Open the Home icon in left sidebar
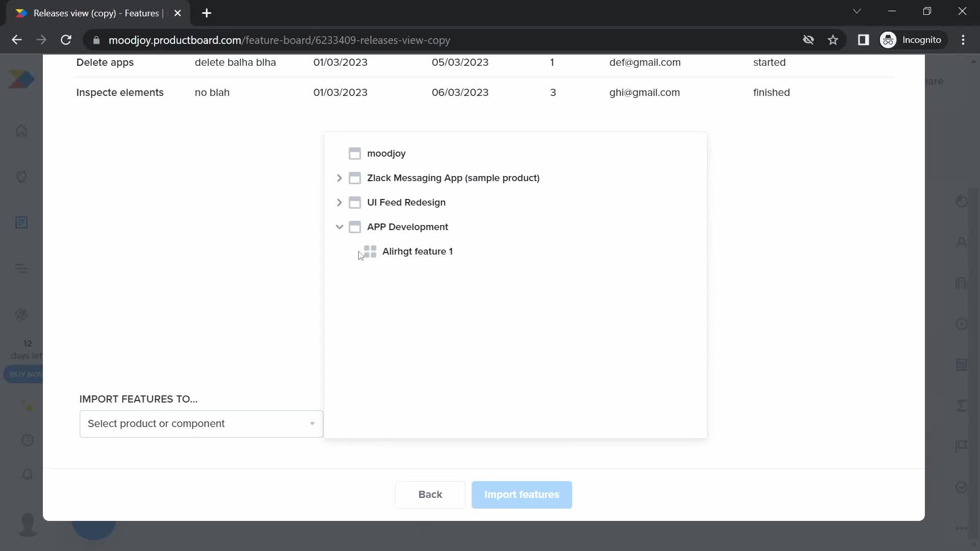 pyautogui.click(x=21, y=131)
